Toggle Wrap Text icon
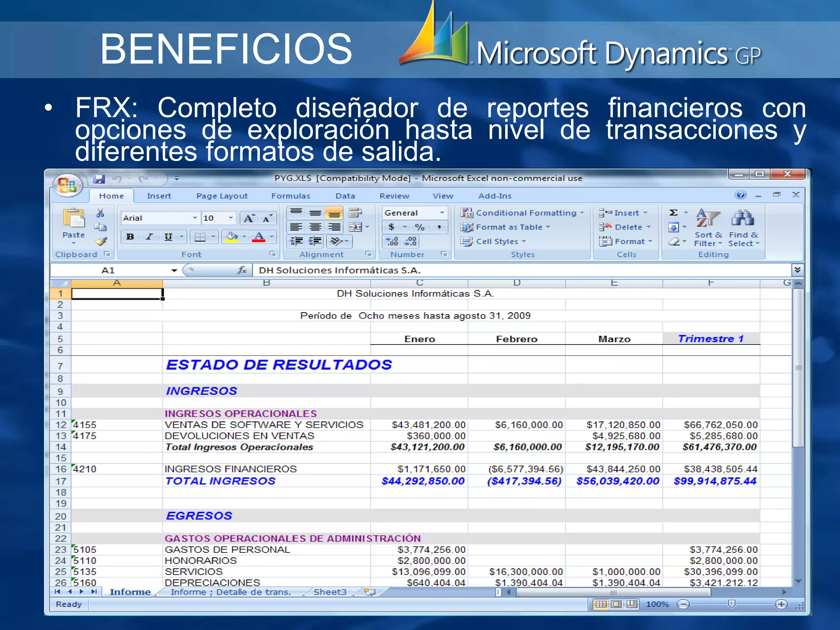Screen dimensions: 840x630 [355, 212]
